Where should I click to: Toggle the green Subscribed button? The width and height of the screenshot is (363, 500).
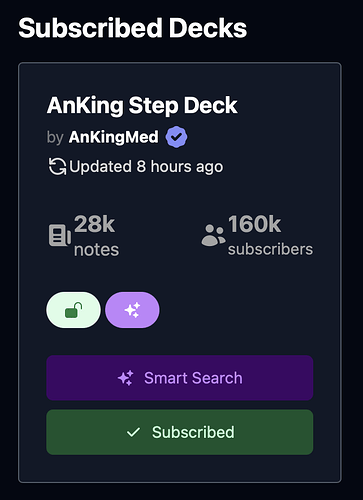(x=180, y=432)
